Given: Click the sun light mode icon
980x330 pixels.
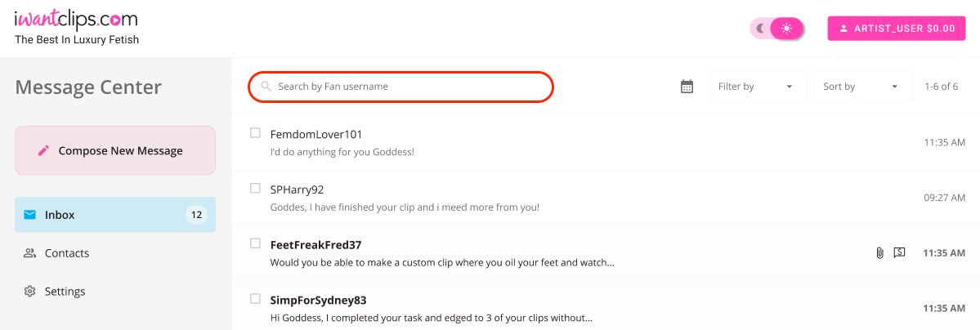Looking at the screenshot, I should point(786,28).
